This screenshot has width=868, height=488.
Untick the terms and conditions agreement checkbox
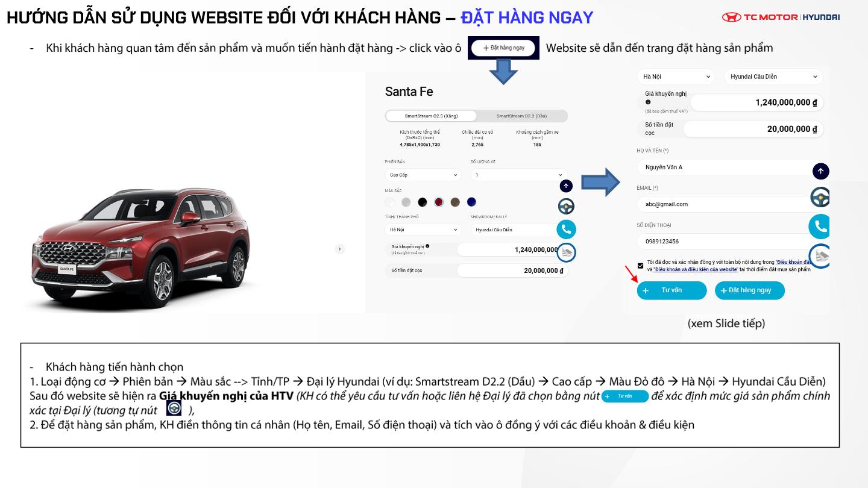(640, 266)
